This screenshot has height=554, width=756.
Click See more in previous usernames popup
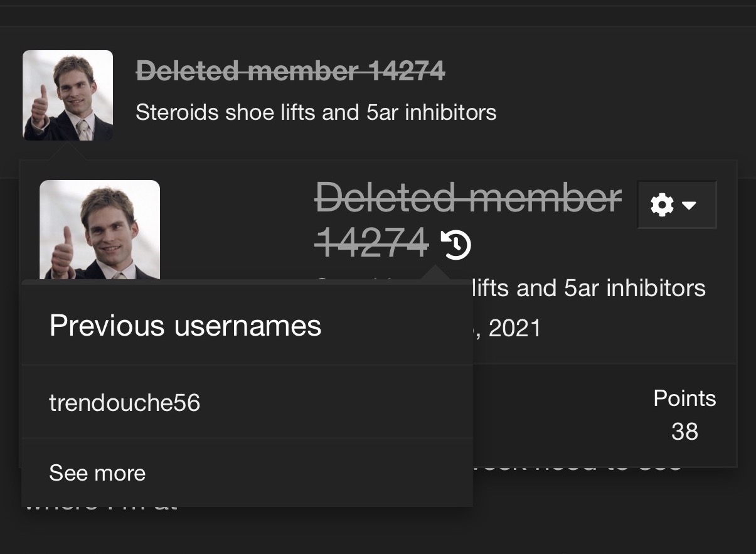pyautogui.click(x=97, y=473)
